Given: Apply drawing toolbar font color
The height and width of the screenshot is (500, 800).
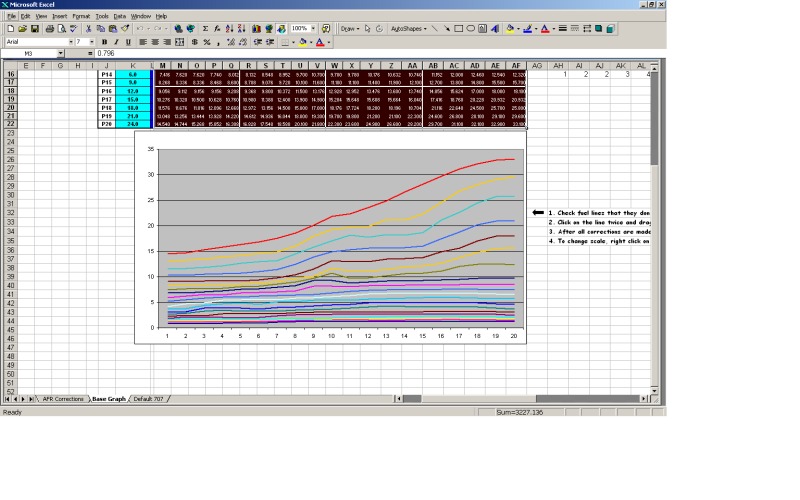Looking at the screenshot, I should pos(545,29).
